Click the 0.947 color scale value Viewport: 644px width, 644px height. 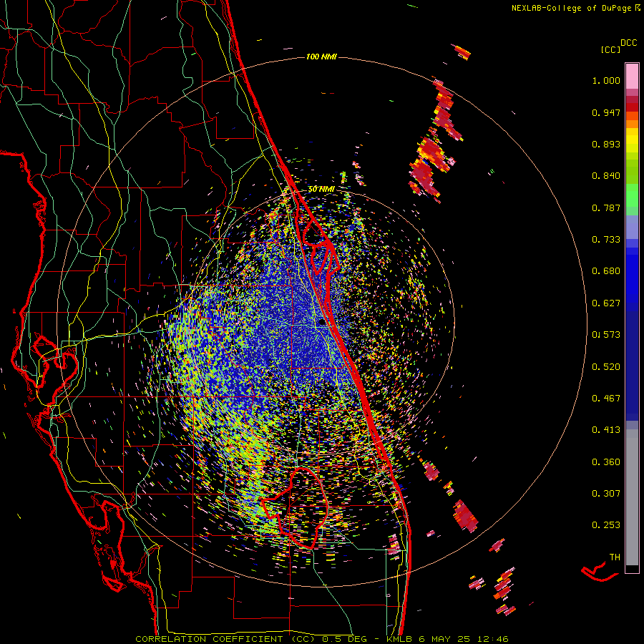point(606,112)
